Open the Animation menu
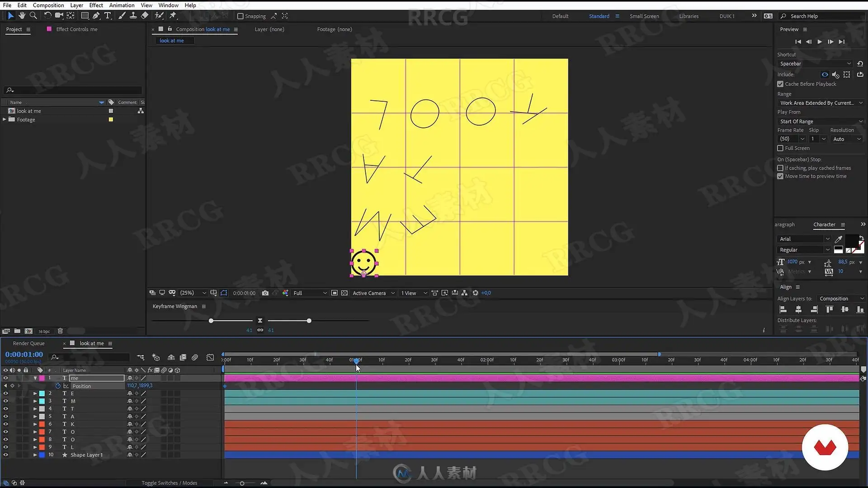This screenshot has width=868, height=488. click(x=122, y=5)
